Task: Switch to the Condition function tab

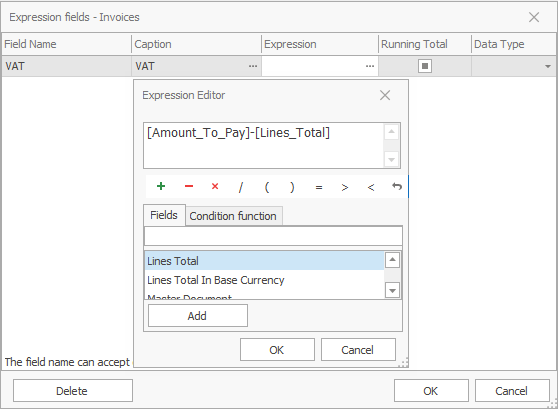Action: (233, 216)
